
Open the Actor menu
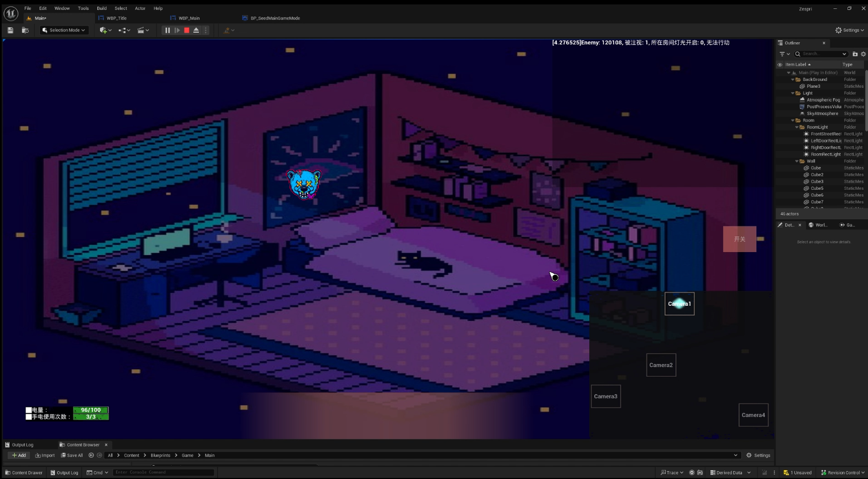pyautogui.click(x=140, y=8)
